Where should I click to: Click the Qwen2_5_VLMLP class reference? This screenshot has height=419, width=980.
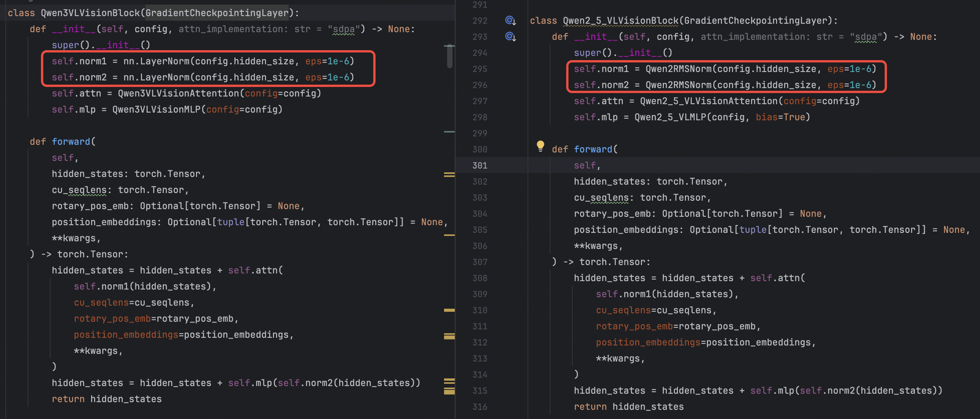click(x=670, y=117)
